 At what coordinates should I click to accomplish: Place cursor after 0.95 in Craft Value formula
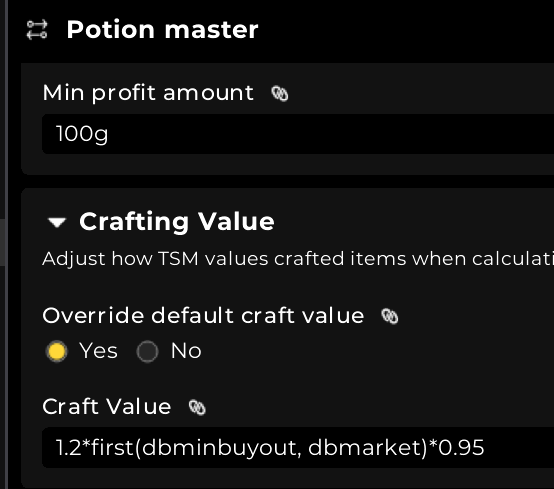click(485, 448)
